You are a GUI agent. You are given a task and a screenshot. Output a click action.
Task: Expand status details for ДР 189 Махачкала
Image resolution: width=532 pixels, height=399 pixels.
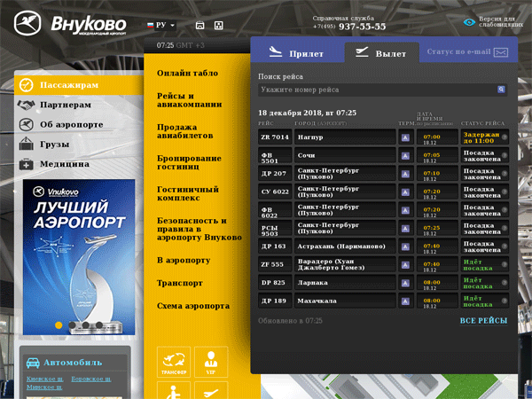click(x=505, y=301)
